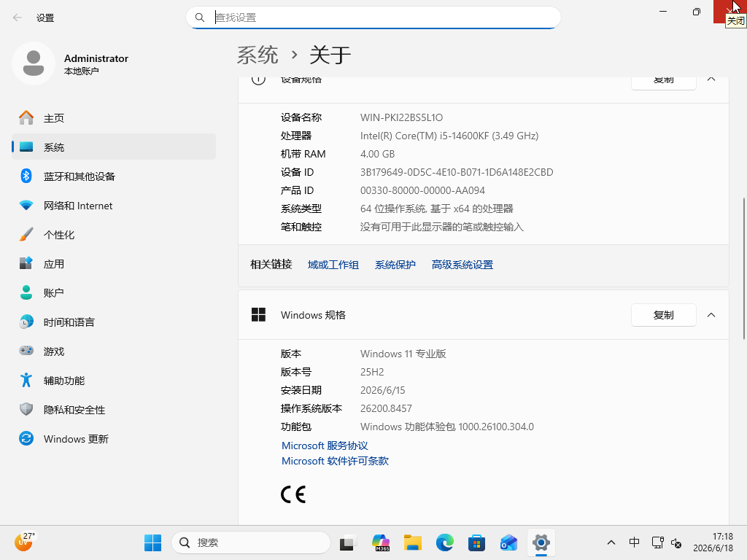The height and width of the screenshot is (560, 747).
Task: Open Microsoft 软件许可条款 link
Action: 335,461
